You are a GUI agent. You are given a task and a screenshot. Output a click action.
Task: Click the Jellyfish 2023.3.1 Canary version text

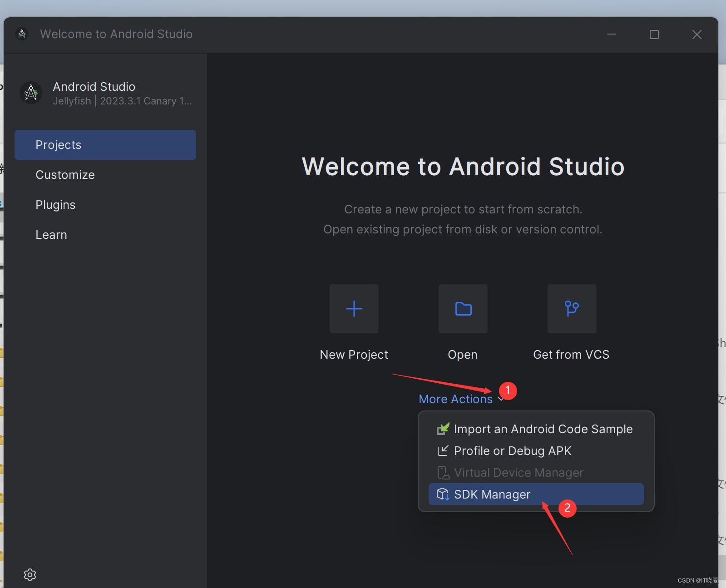point(122,101)
